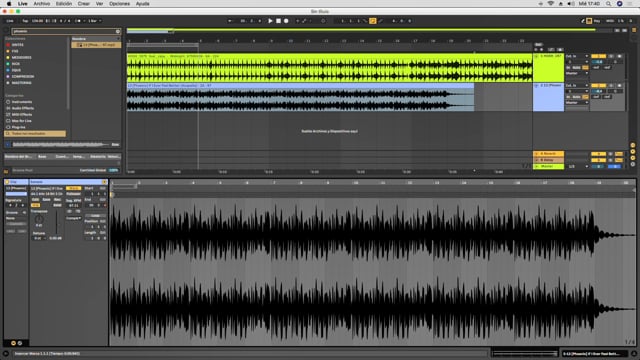640x360 pixels.
Task: Click the Tap tempo button
Action: coord(25,21)
